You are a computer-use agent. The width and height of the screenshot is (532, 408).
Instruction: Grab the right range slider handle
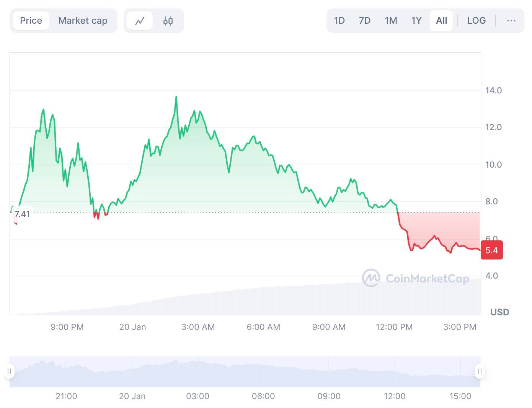pyautogui.click(x=480, y=371)
